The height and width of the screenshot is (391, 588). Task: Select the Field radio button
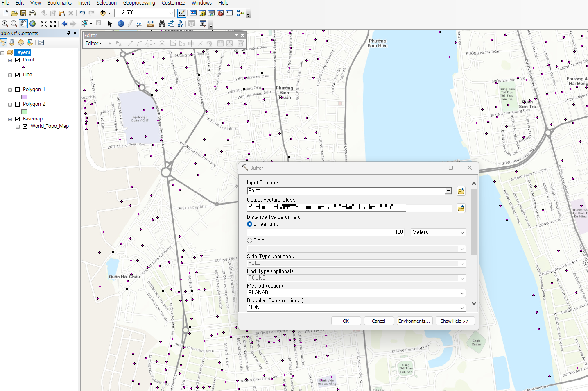click(x=249, y=241)
